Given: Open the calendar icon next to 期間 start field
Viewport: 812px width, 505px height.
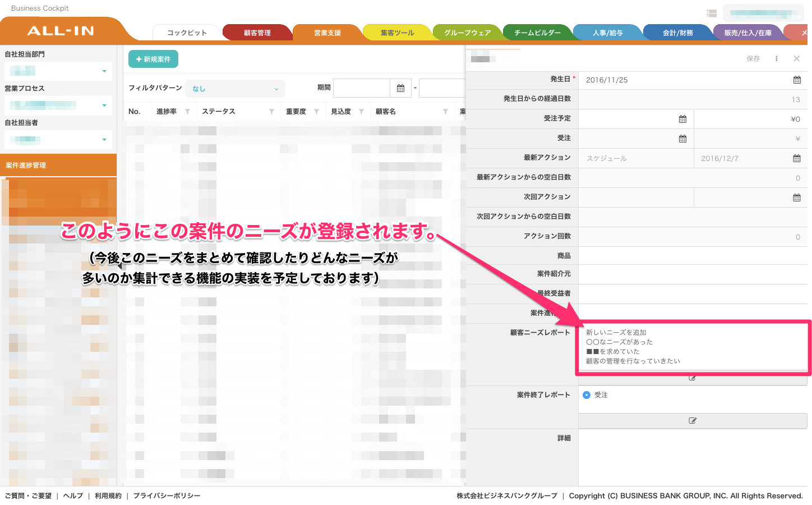Looking at the screenshot, I should (x=400, y=88).
